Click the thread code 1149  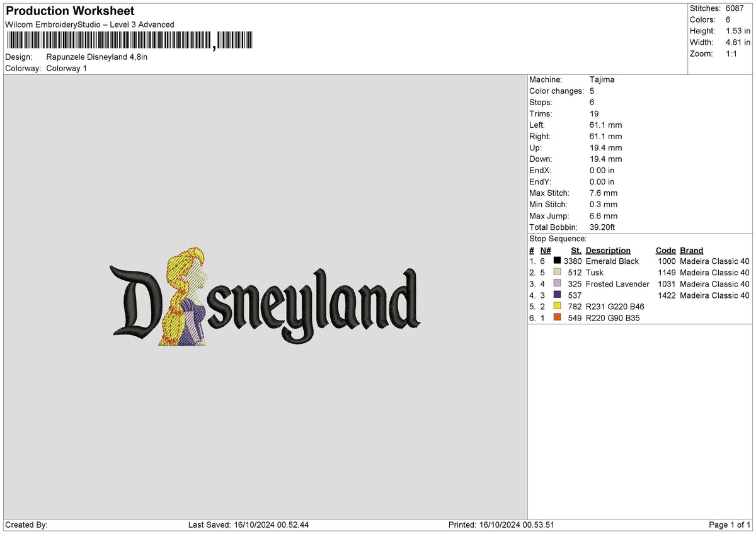667,272
